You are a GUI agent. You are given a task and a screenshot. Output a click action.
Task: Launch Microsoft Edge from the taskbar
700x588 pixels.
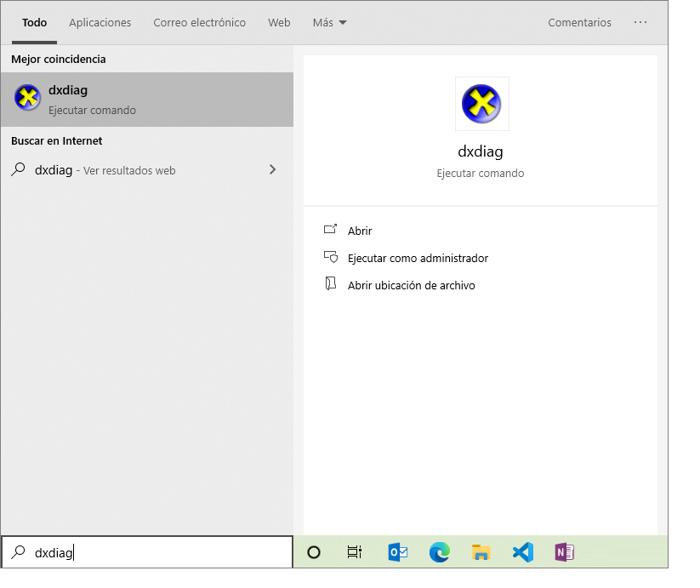point(439,552)
